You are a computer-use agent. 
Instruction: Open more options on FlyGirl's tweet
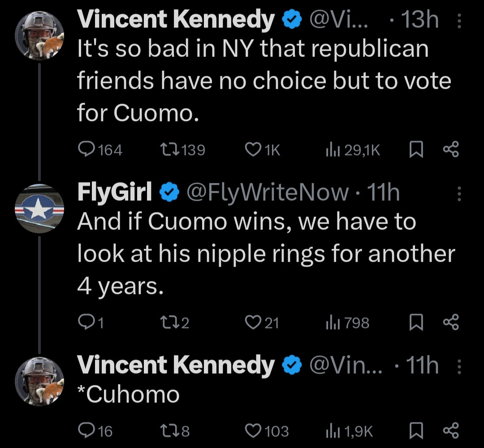tap(458, 194)
